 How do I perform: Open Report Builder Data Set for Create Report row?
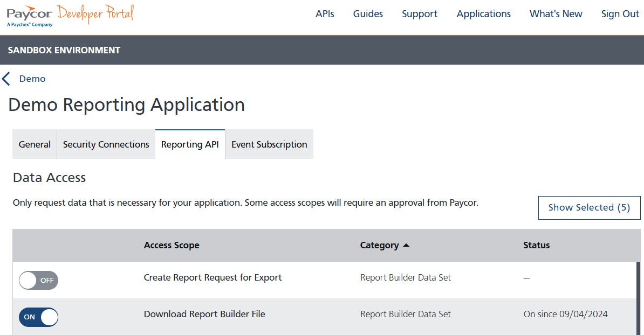(x=405, y=277)
